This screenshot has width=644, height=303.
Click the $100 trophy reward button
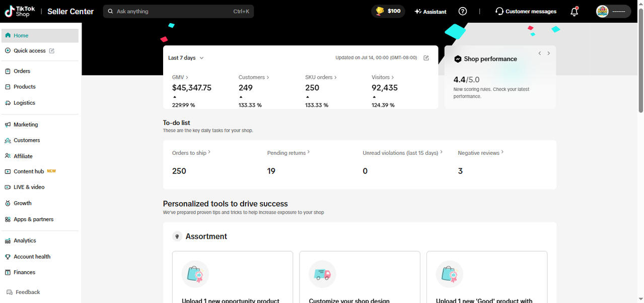pyautogui.click(x=388, y=11)
